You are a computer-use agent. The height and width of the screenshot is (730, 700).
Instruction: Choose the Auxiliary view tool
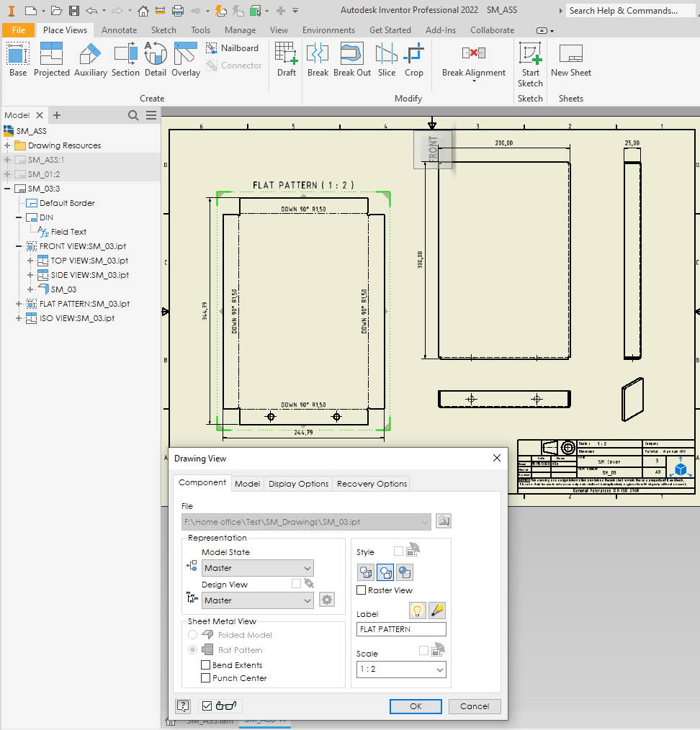90,60
